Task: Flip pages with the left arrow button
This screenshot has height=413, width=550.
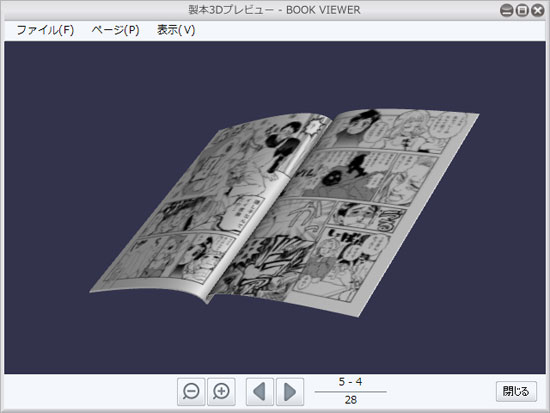Action: pyautogui.click(x=260, y=392)
